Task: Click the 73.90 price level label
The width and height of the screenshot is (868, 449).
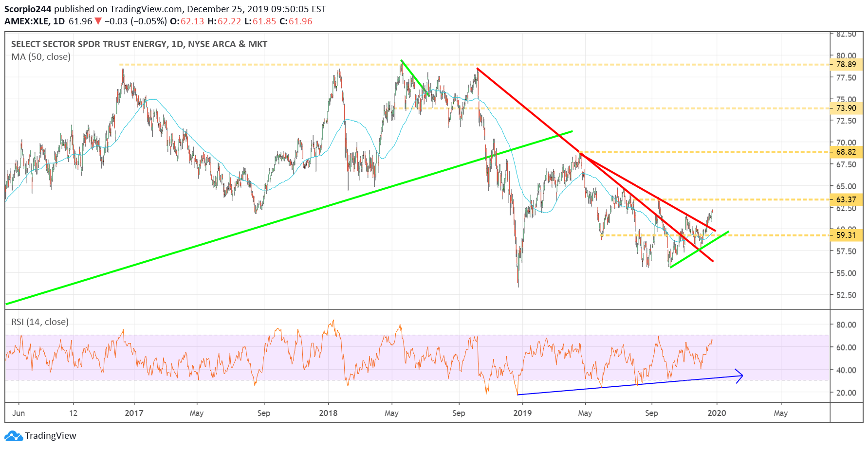Action: point(846,108)
